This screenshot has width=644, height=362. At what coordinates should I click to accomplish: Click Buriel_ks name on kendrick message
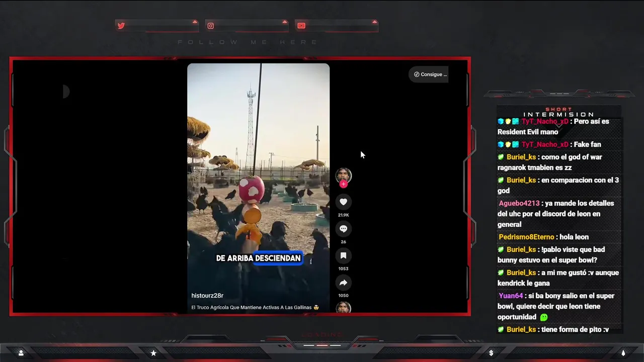tap(521, 273)
